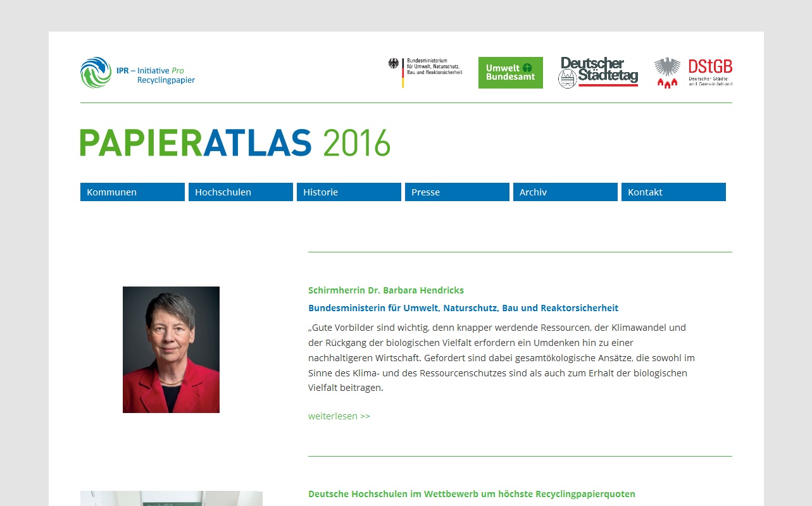The height and width of the screenshot is (506, 812).
Task: Click the Gute Vorbilder quote paragraph
Action: (x=501, y=358)
